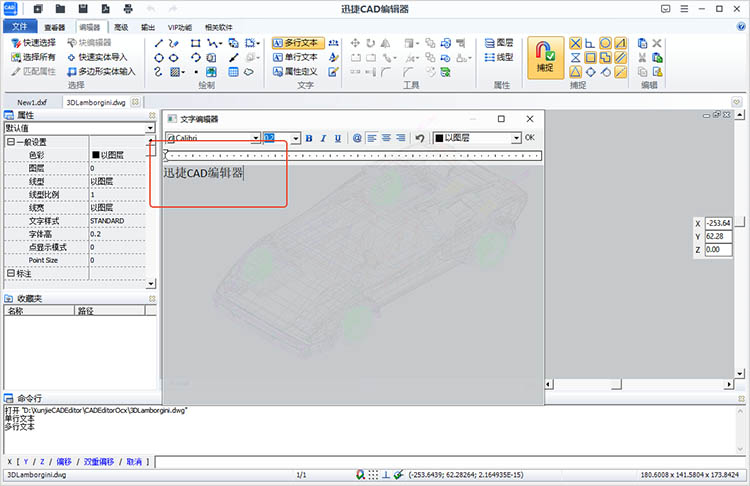The image size is (750, 486).
Task: Toggle bold in the text editor
Action: point(309,138)
